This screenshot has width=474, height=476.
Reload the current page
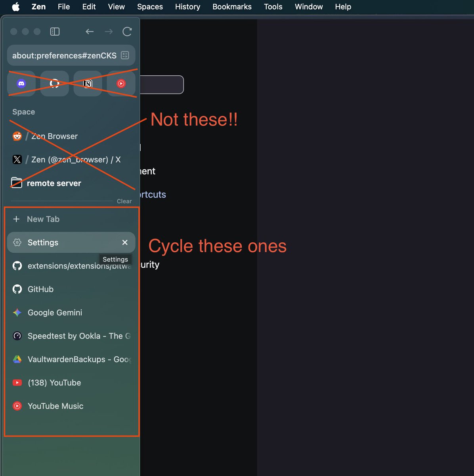tap(127, 31)
